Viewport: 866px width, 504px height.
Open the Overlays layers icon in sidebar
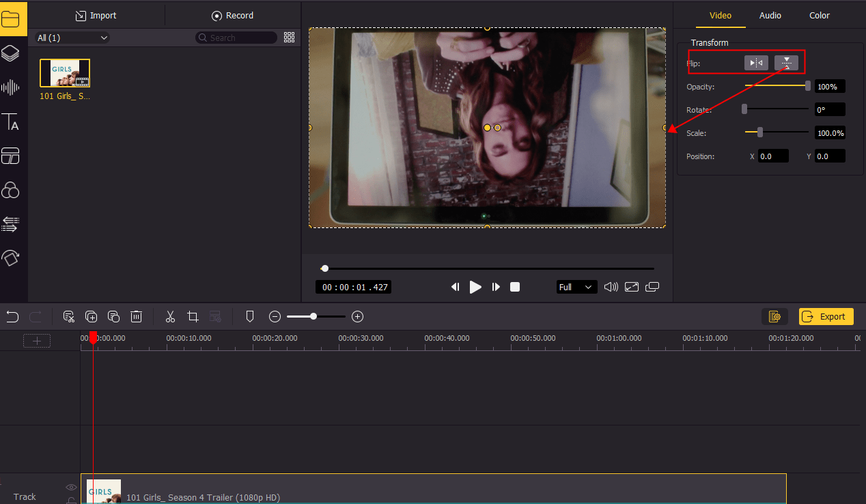pos(10,53)
